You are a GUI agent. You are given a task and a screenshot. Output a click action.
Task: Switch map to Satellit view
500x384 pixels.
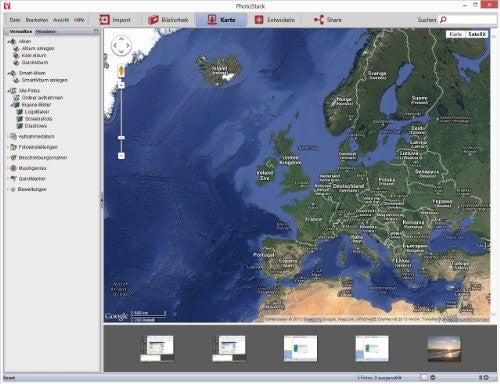[476, 34]
